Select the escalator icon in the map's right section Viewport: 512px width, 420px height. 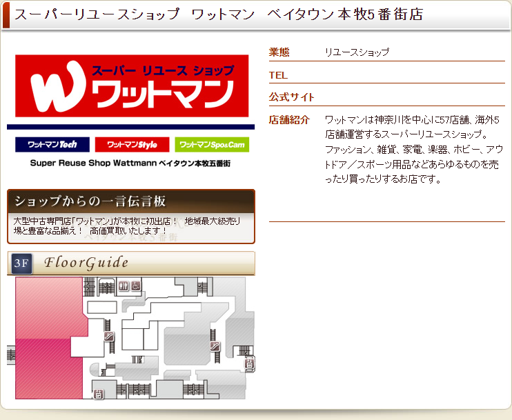click(x=215, y=347)
